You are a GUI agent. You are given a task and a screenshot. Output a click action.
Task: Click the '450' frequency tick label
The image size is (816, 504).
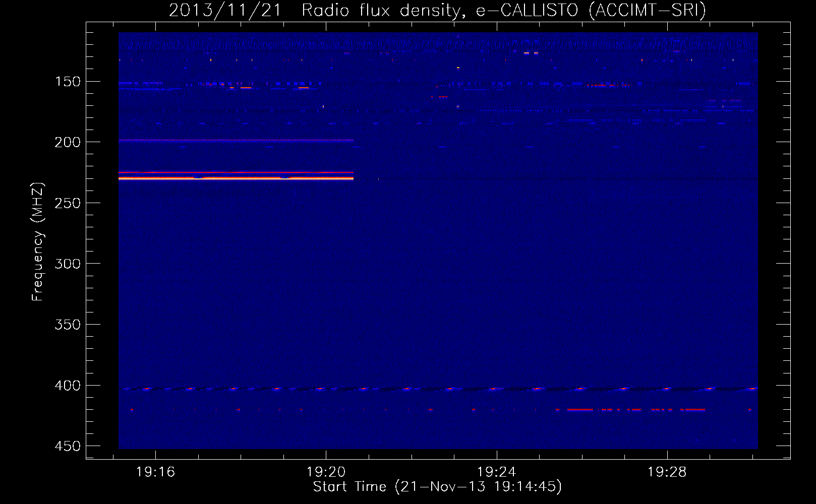coord(68,446)
